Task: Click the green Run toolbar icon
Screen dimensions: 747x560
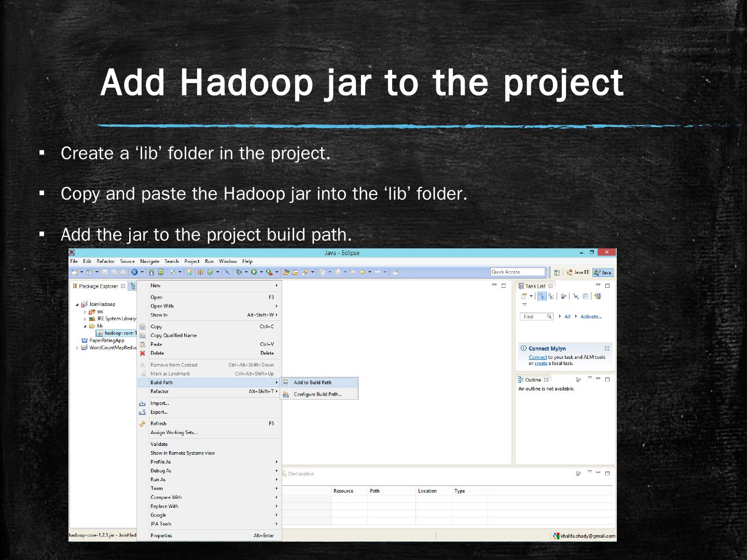Action: (254, 272)
